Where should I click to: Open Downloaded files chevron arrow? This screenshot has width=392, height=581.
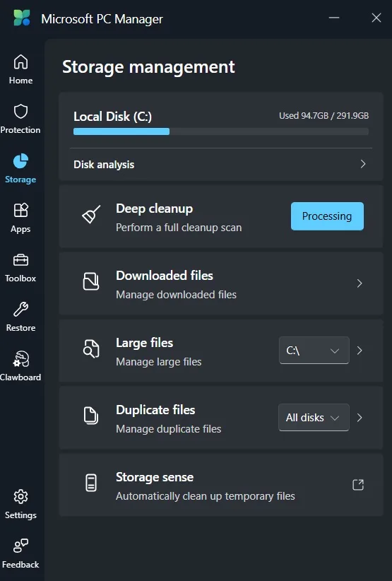click(359, 283)
